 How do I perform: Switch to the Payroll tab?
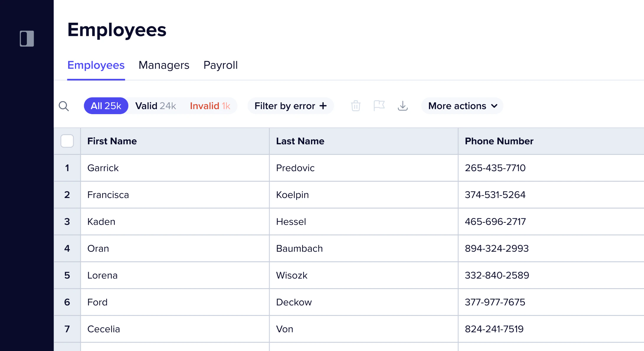[x=220, y=65]
